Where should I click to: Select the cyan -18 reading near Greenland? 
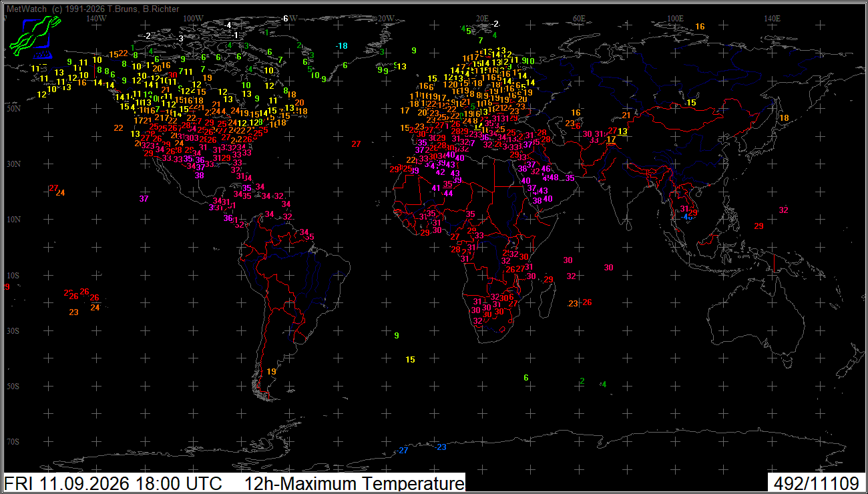coord(342,45)
